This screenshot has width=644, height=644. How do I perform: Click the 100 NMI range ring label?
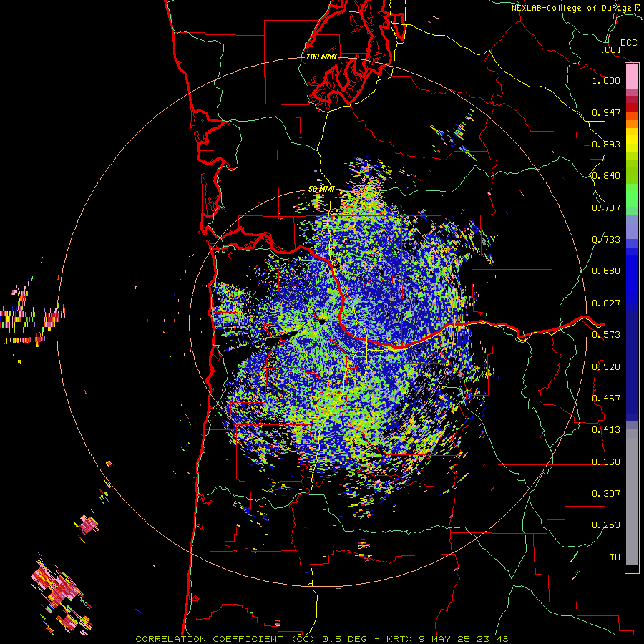tap(321, 57)
